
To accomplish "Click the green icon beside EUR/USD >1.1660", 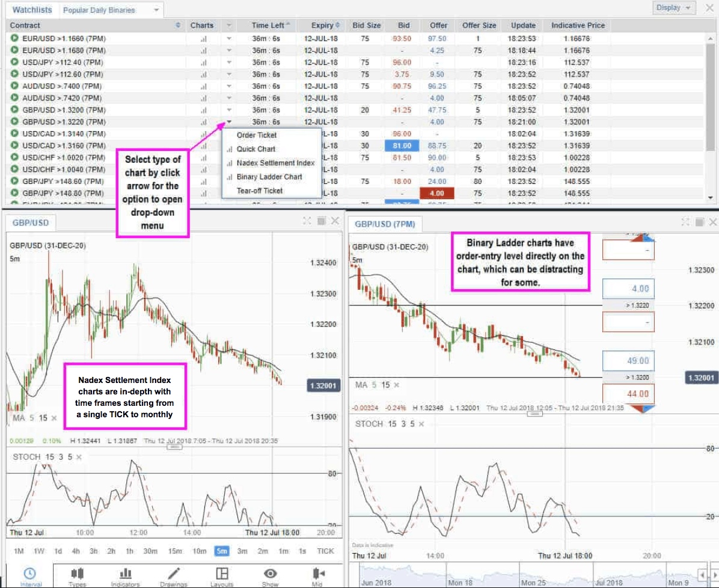I will click(x=14, y=38).
